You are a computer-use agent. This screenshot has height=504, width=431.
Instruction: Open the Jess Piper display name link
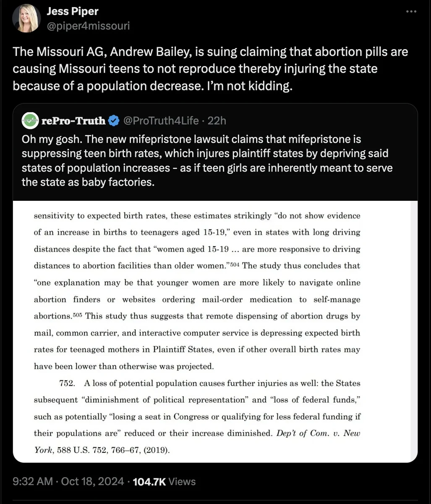[73, 11]
